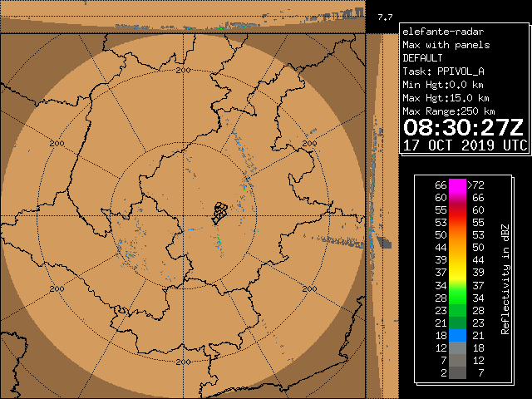Click the black outlined area at radar center

pos(219,213)
